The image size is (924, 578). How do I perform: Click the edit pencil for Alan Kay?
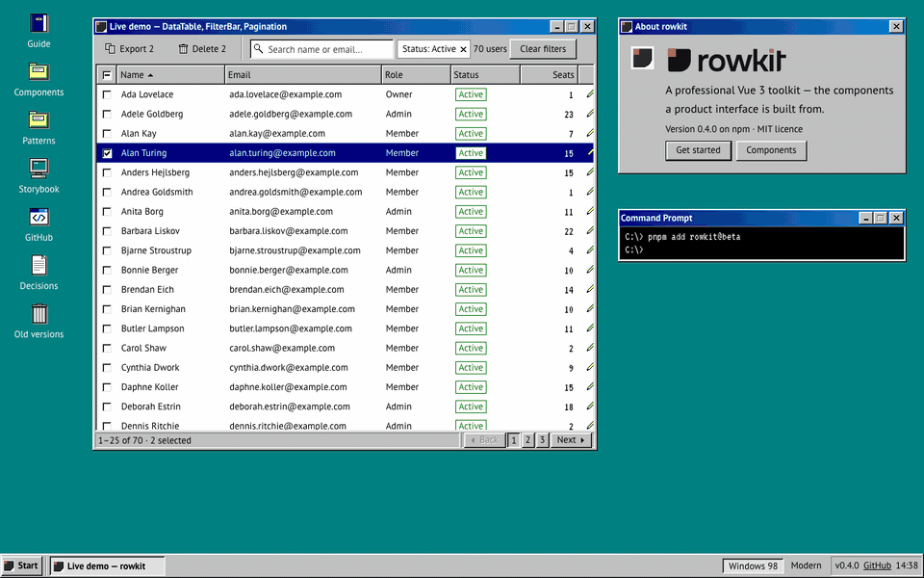pyautogui.click(x=590, y=133)
